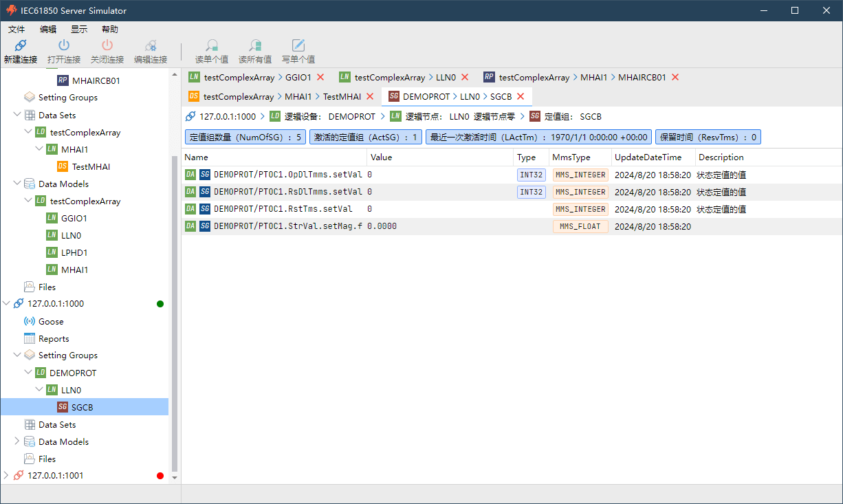Viewport: 843px width, 504px height.
Task: Click the 新建连接 new connection icon
Action: click(x=20, y=46)
